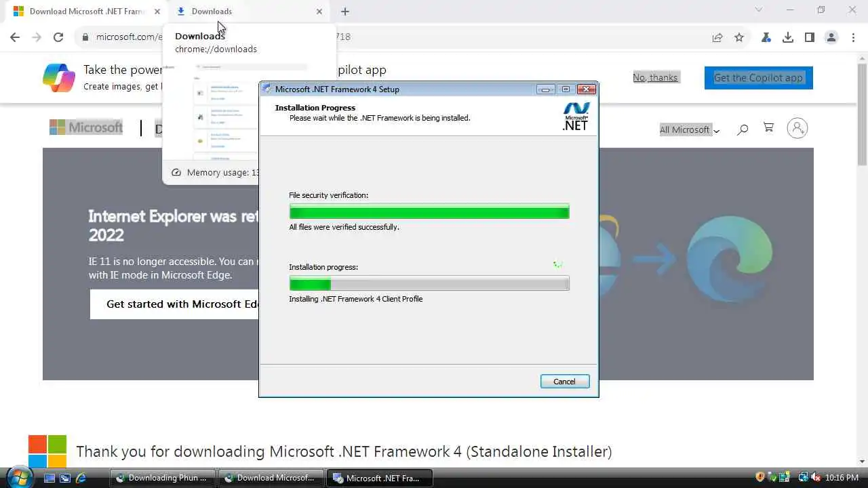The width and height of the screenshot is (868, 488).
Task: Switch to Download Microsoft taskbar button
Action: tap(271, 478)
